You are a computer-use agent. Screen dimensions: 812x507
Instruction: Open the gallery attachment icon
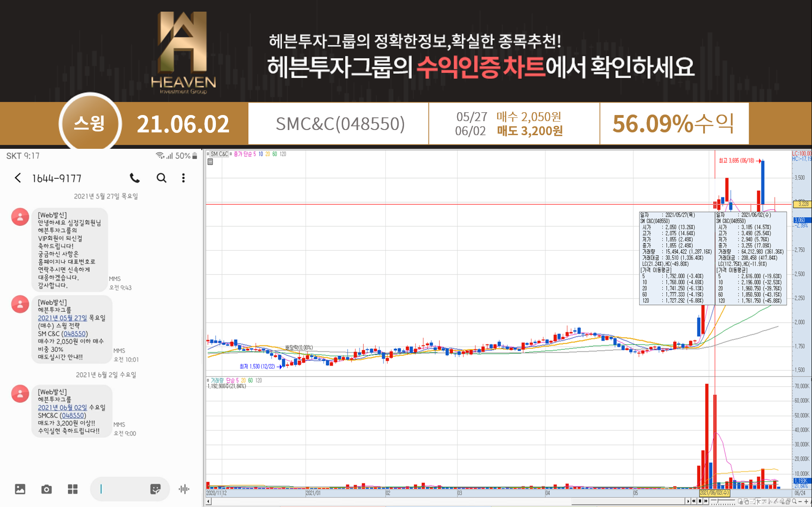tap(20, 489)
